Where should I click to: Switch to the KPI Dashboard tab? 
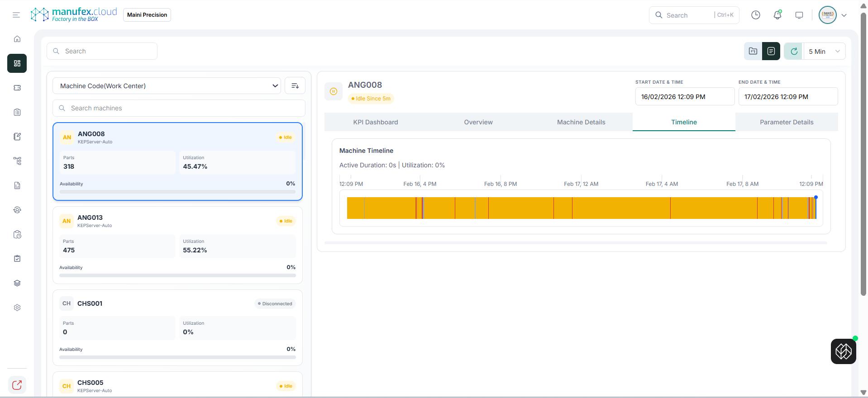click(x=376, y=122)
